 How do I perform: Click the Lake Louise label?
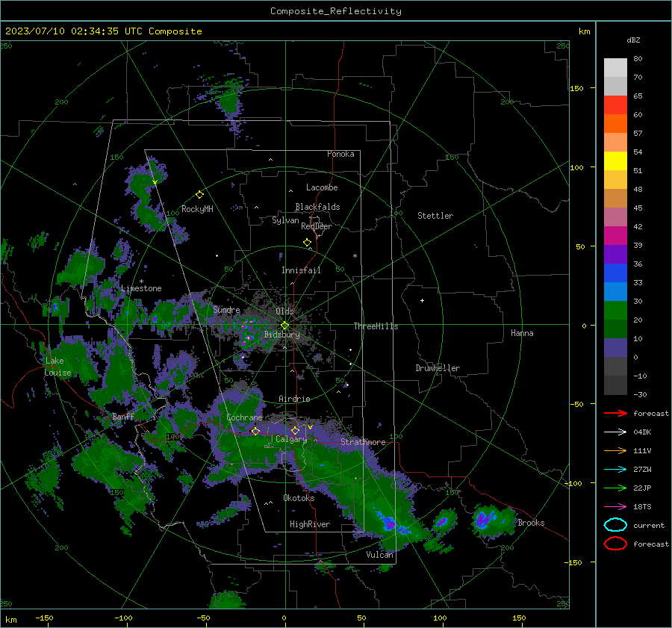57,367
